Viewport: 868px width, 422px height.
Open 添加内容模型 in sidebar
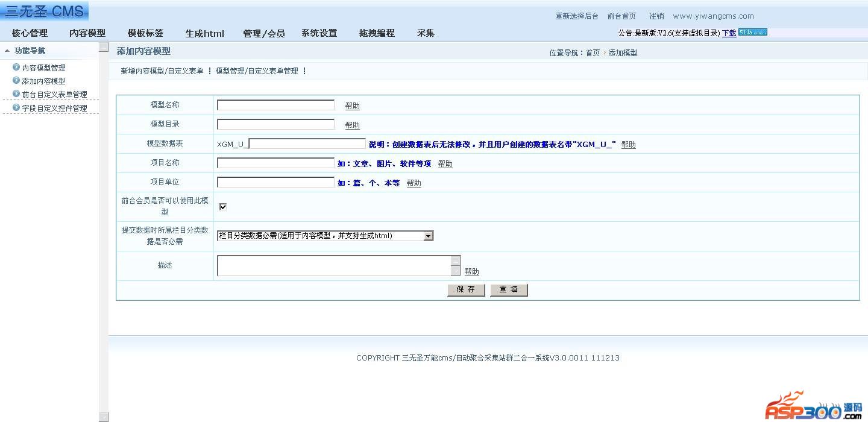click(x=44, y=81)
